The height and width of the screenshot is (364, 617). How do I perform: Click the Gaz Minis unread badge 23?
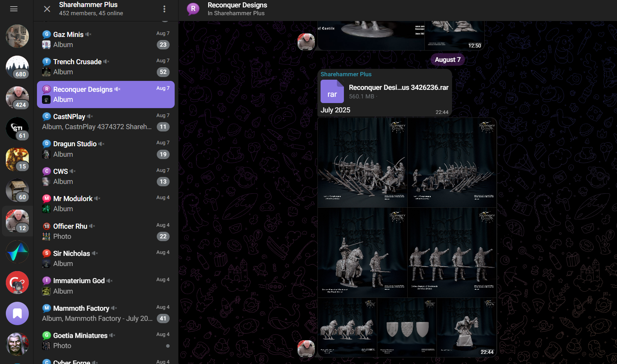point(163,45)
